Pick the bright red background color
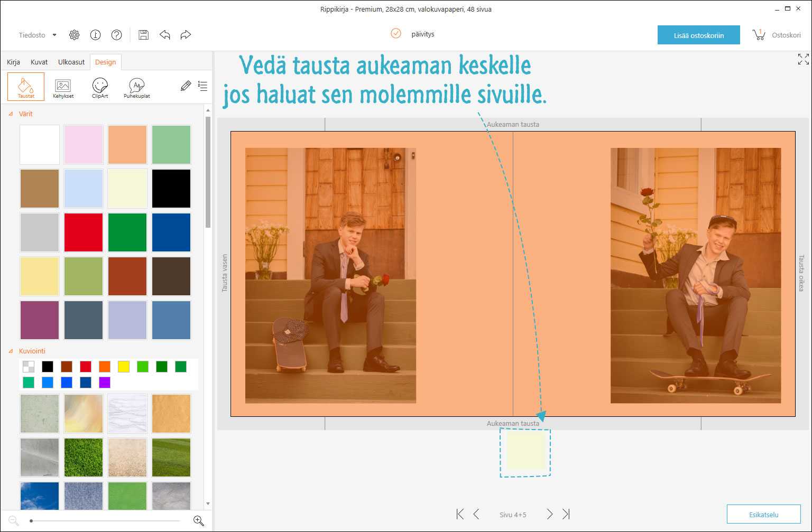This screenshot has width=812, height=532. click(x=84, y=232)
